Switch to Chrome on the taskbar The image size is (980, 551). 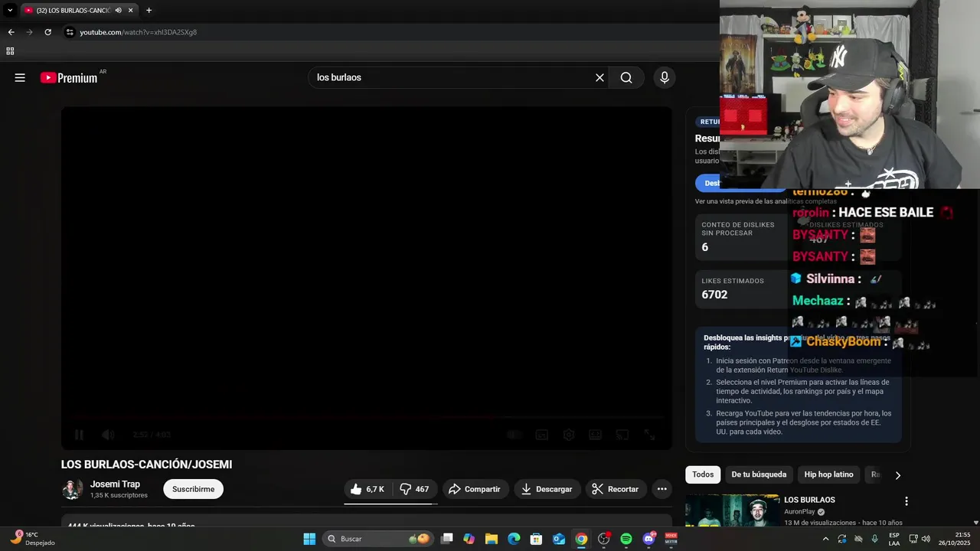[x=581, y=539]
